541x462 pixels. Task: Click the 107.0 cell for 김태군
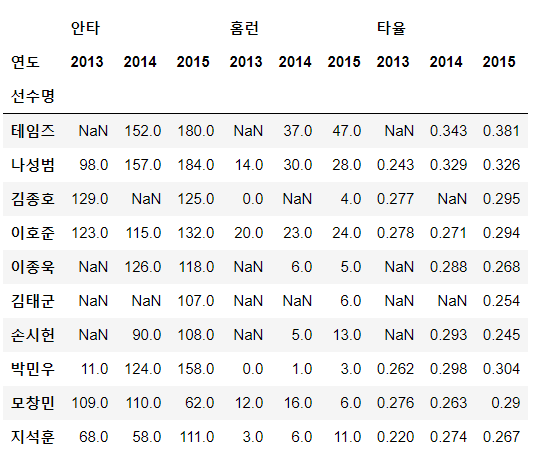point(196,301)
